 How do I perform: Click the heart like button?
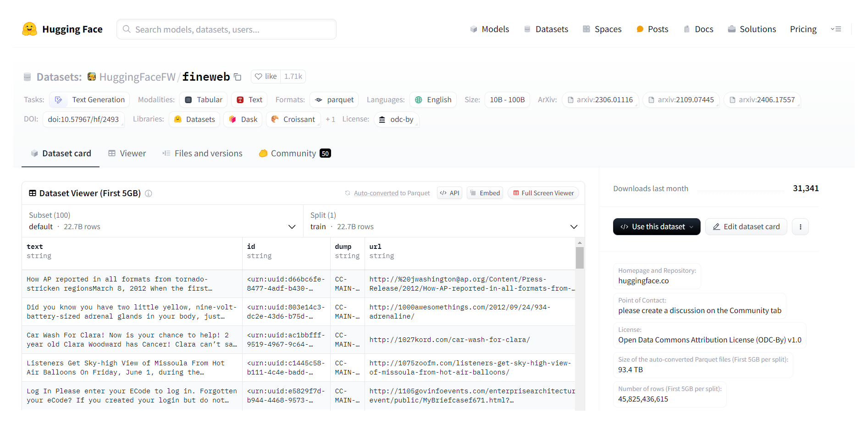[x=266, y=77]
